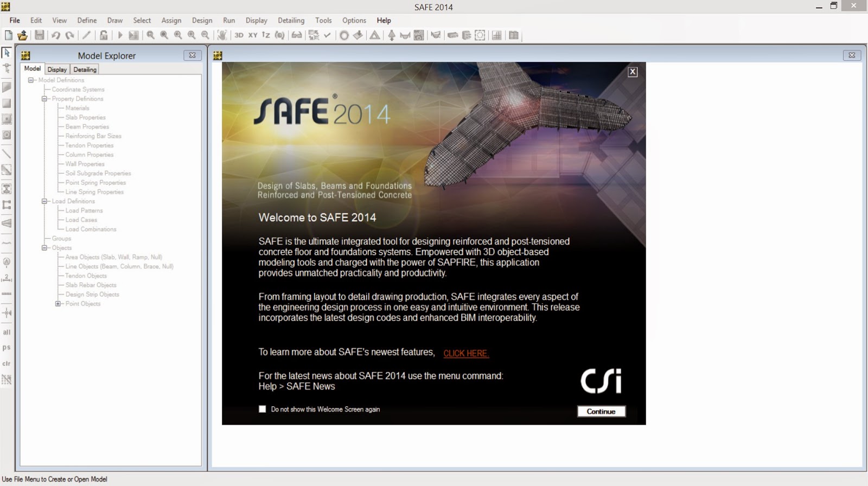Screen dimensions: 868x486
Task: Click the 'all' select all tool
Action: click(x=7, y=332)
